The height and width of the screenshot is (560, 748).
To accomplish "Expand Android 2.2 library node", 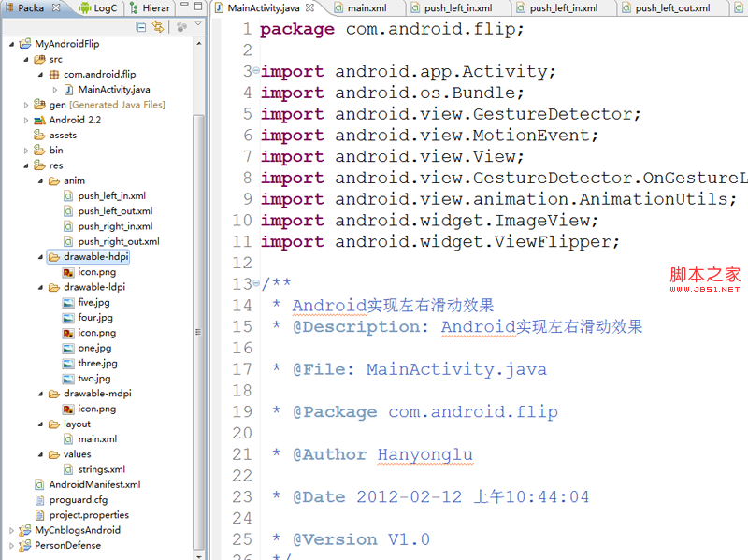I will click(x=26, y=121).
